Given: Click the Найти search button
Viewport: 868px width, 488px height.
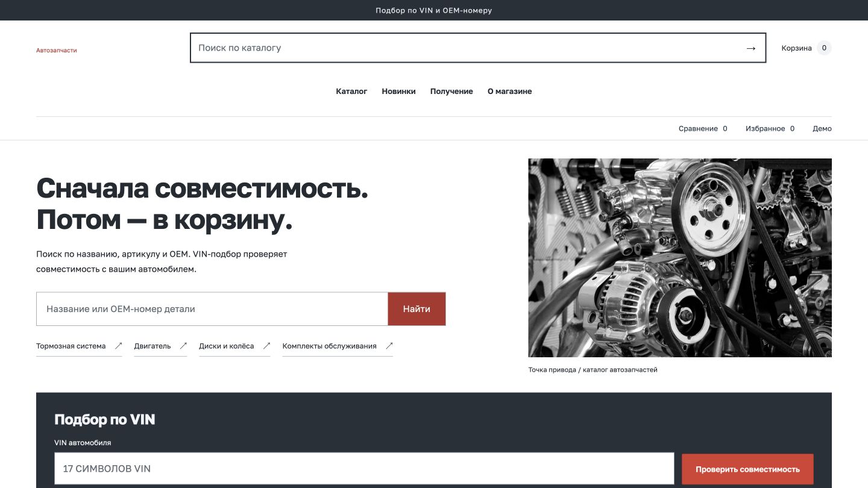Looking at the screenshot, I should [x=417, y=309].
